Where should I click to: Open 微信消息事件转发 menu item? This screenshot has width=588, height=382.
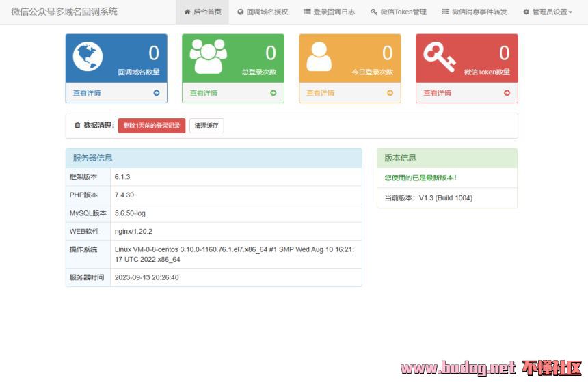click(475, 12)
